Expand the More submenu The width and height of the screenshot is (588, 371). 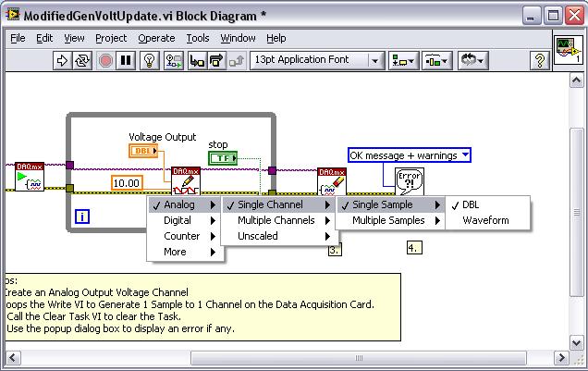point(186,252)
